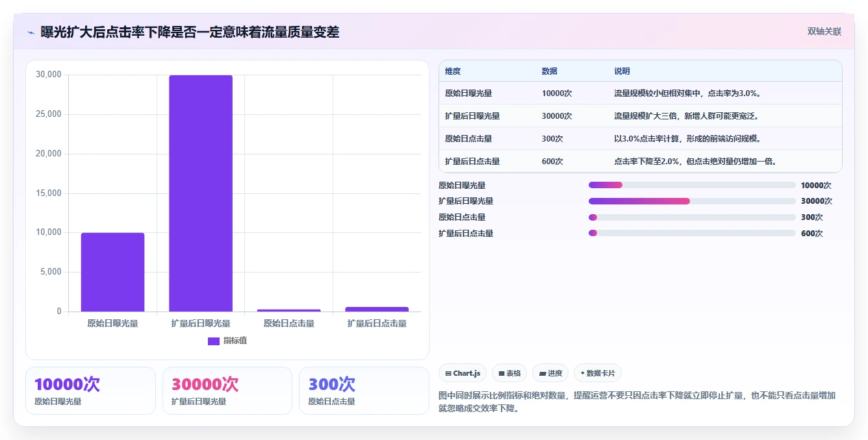Click the 双轴关联 label in header

point(824,32)
